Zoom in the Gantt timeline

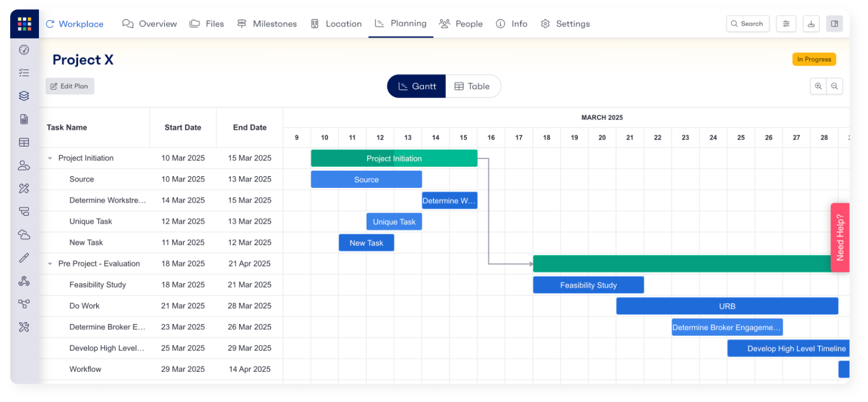click(818, 86)
